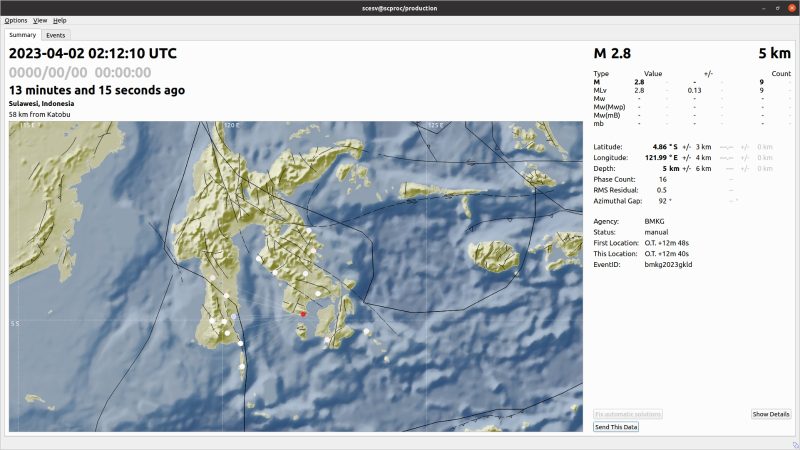Open the Options menu
The height and width of the screenshot is (450, 800).
point(16,20)
